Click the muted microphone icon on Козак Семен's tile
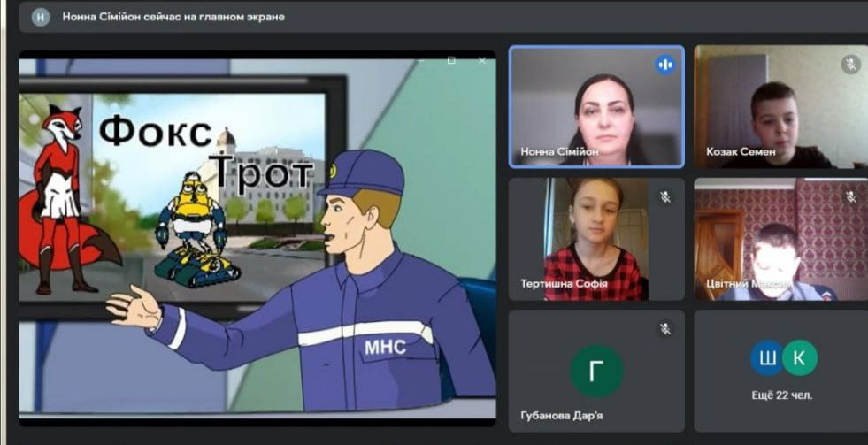Viewport: 868px width, 445px height. (850, 65)
